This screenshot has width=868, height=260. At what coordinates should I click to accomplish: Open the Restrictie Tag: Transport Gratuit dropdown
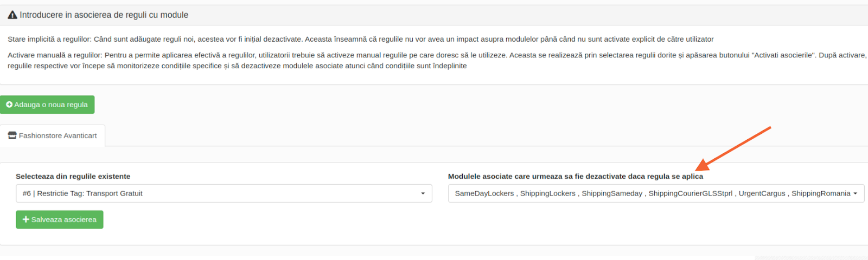(x=224, y=193)
